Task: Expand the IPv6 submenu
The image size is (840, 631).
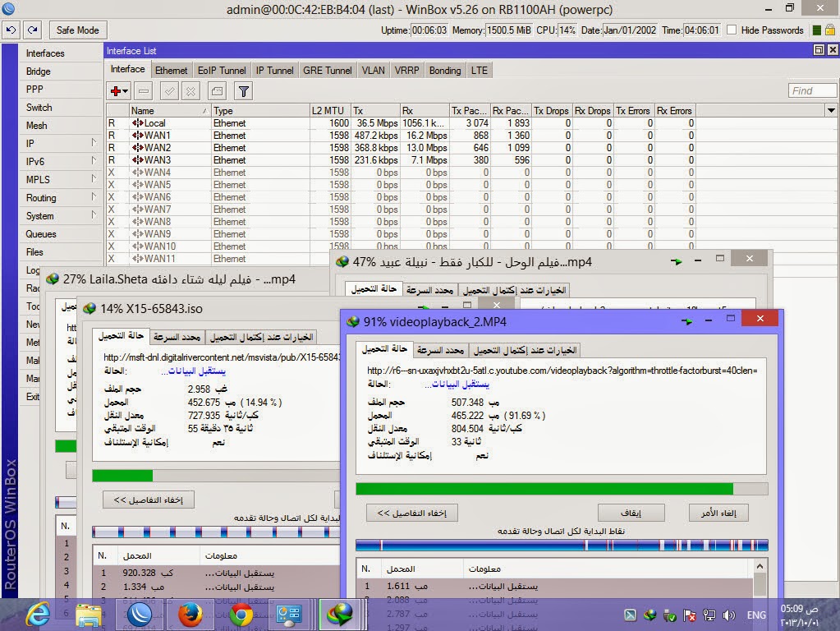Action: click(94, 161)
